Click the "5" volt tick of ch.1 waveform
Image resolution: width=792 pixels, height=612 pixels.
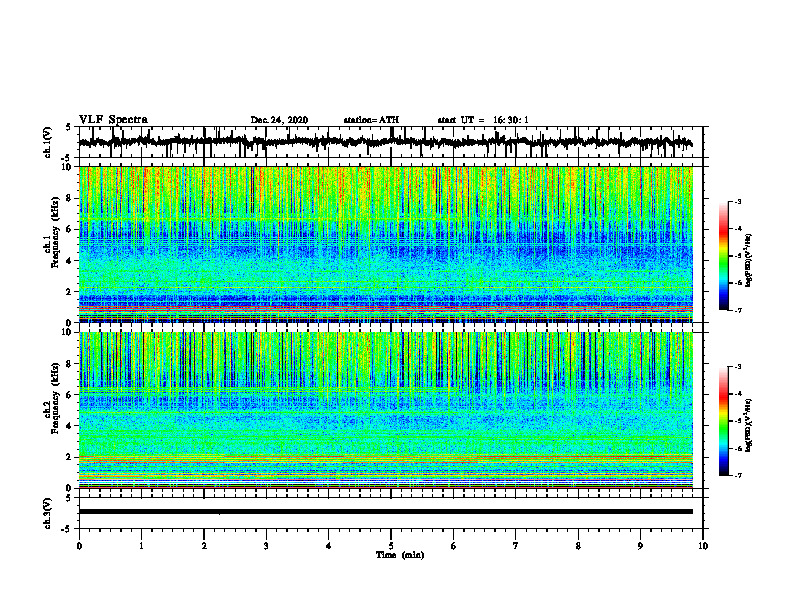click(68, 127)
